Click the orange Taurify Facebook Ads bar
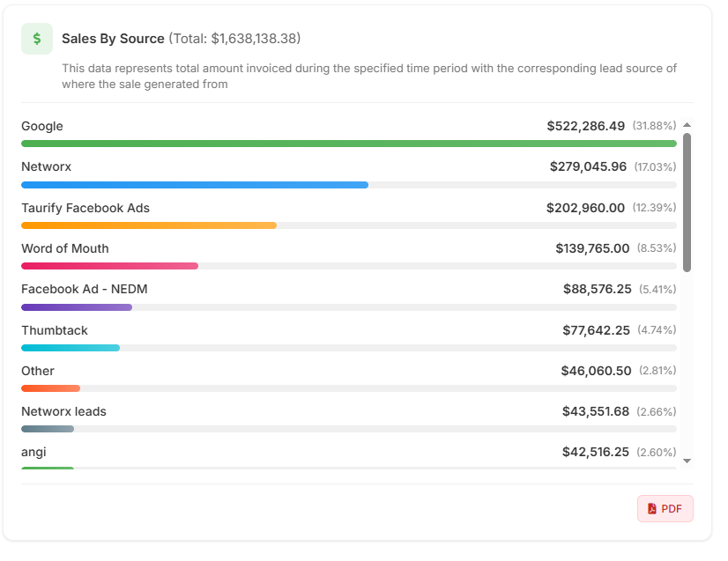 coord(148,225)
